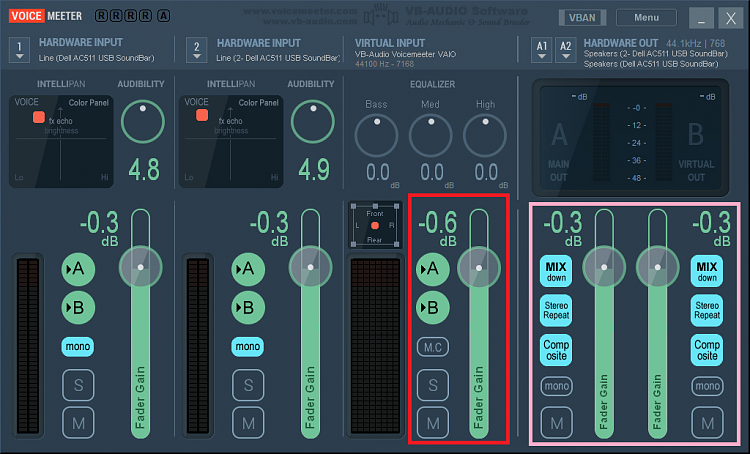Click hardware input 1 fader gain knob
The image size is (750, 454).
point(141,267)
